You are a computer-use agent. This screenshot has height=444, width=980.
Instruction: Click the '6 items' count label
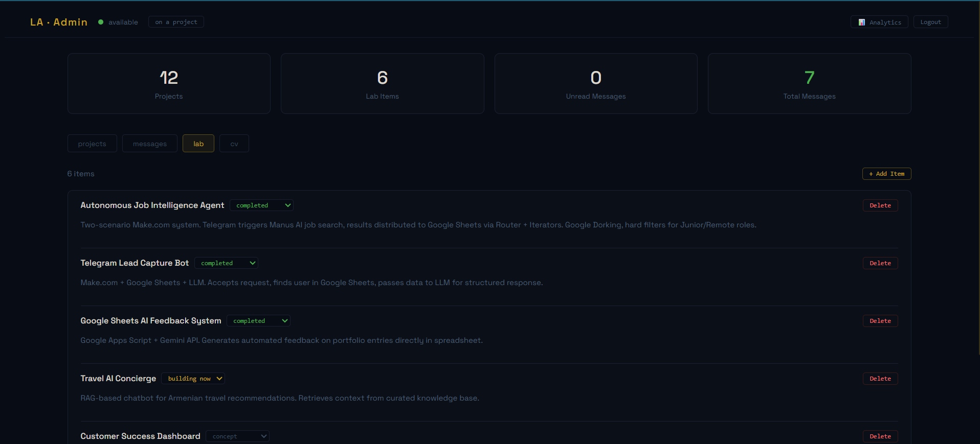(81, 174)
